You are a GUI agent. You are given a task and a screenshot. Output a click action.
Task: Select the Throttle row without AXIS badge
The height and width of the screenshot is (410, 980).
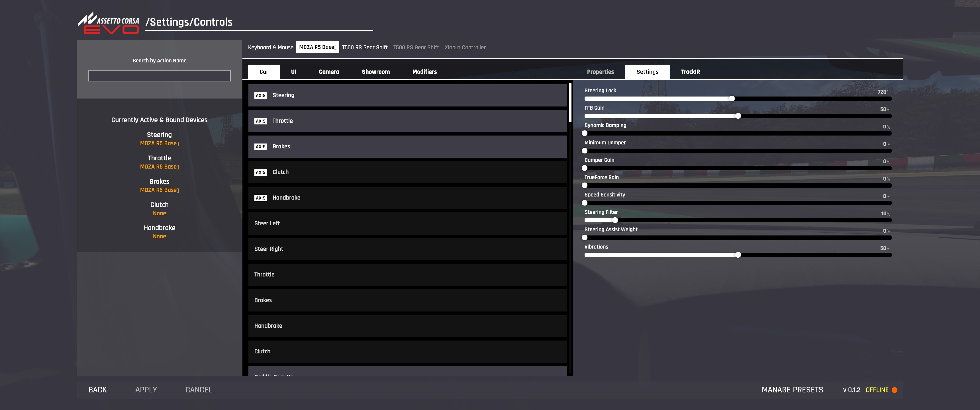tap(407, 274)
